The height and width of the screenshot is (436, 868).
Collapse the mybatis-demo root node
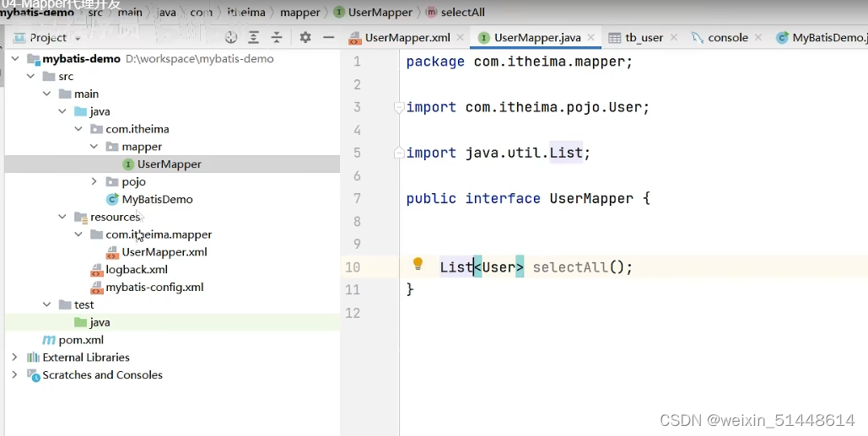tap(15, 59)
